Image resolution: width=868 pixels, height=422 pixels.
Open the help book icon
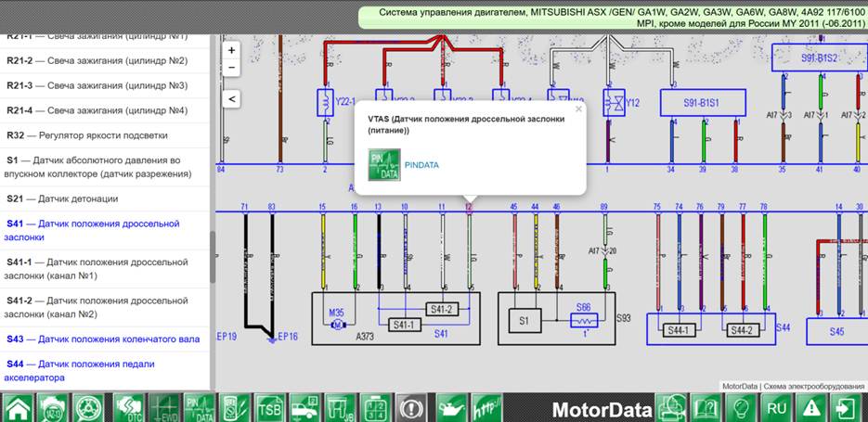click(706, 409)
